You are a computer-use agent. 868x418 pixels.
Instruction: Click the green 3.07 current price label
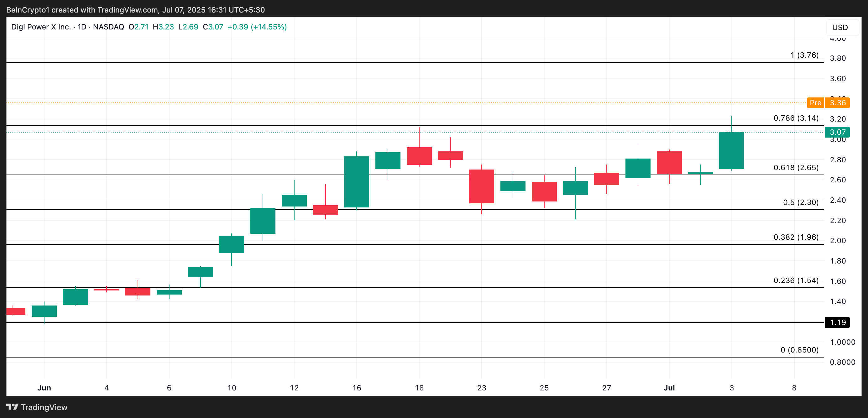pos(837,132)
